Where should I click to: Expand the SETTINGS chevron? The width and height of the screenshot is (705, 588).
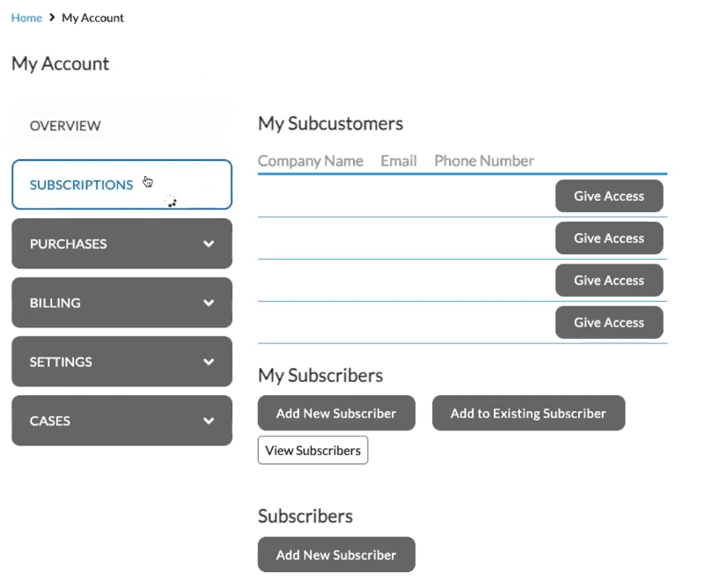point(209,362)
